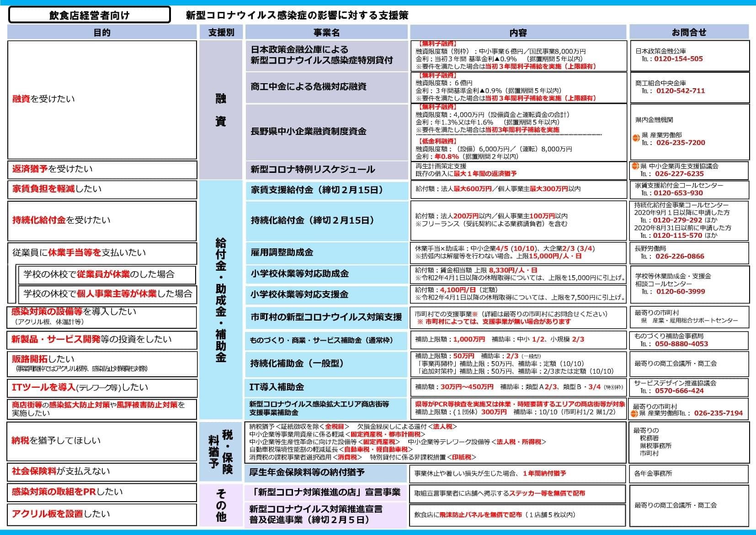Click 持続化給付金（締切2月15日）program

click(326, 221)
